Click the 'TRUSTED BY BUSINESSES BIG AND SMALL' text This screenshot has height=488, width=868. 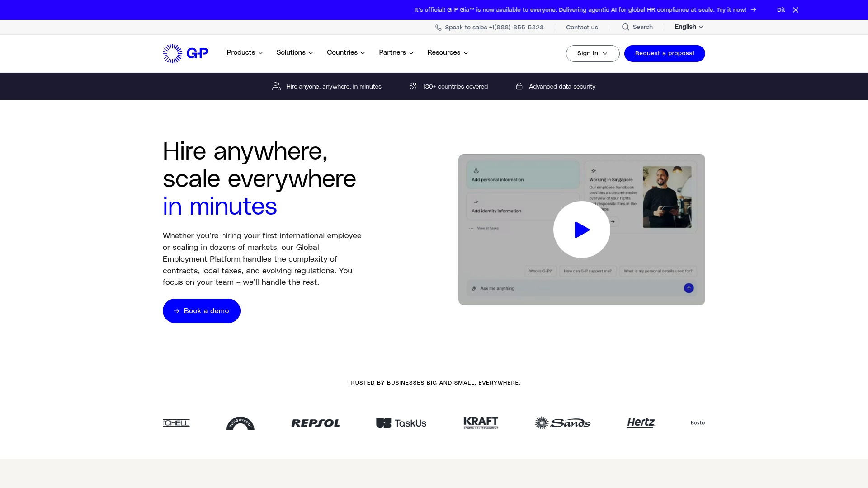[x=434, y=383]
